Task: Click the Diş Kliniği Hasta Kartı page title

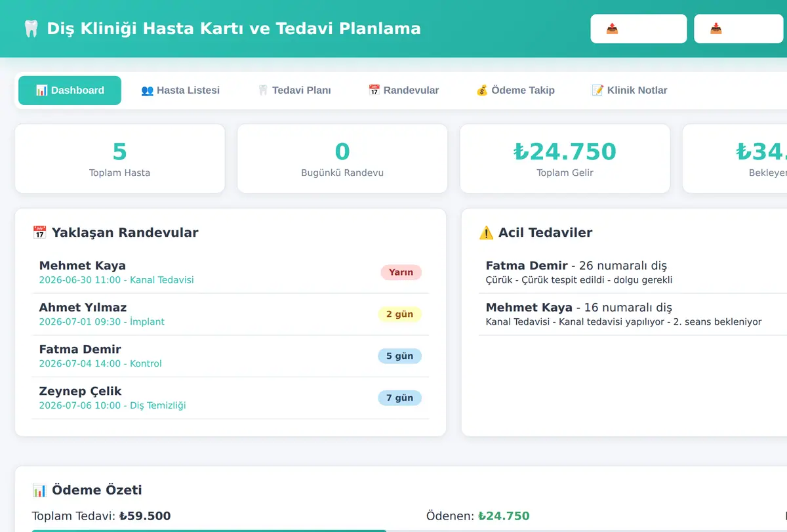Action: [222, 29]
